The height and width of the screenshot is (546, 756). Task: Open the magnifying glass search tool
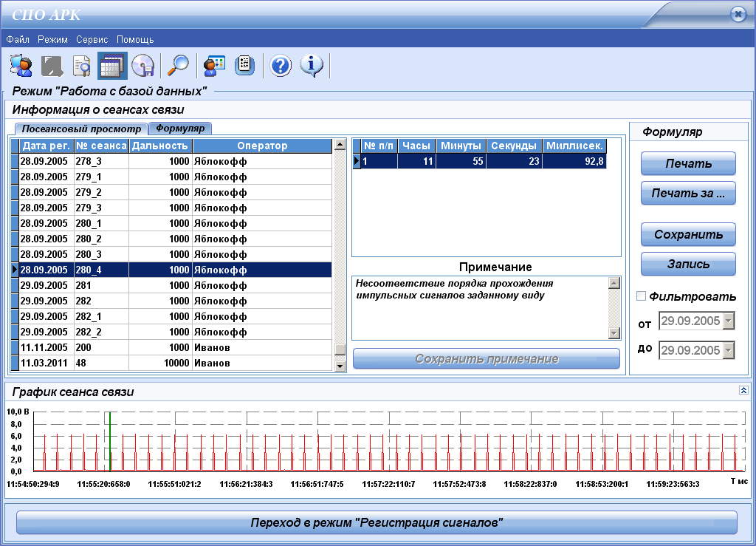(178, 66)
